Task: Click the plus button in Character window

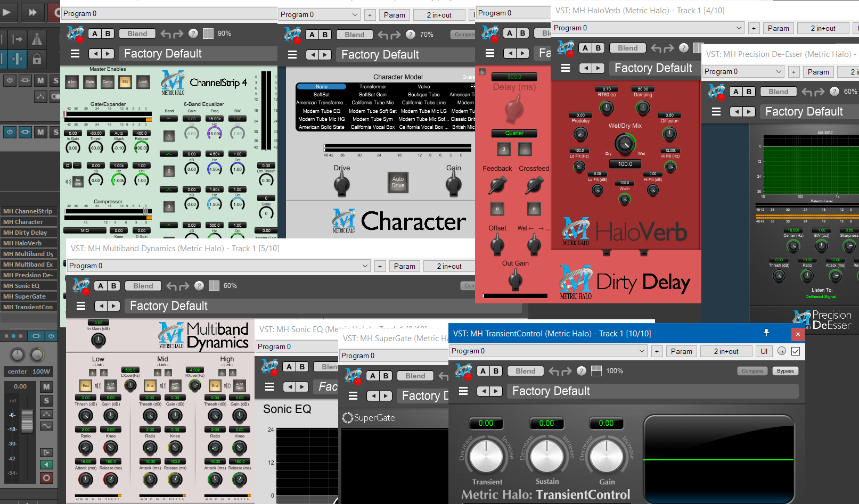Action: tap(370, 15)
